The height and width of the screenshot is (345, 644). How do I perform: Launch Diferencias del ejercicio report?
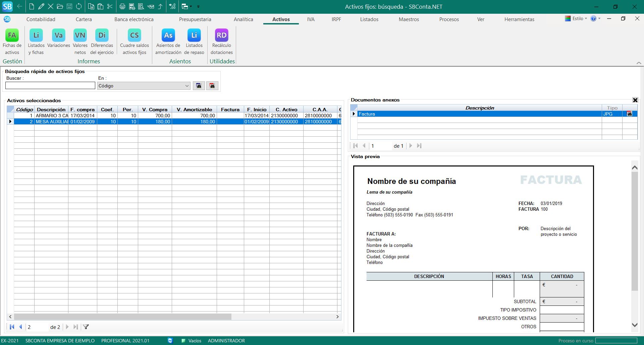click(102, 36)
